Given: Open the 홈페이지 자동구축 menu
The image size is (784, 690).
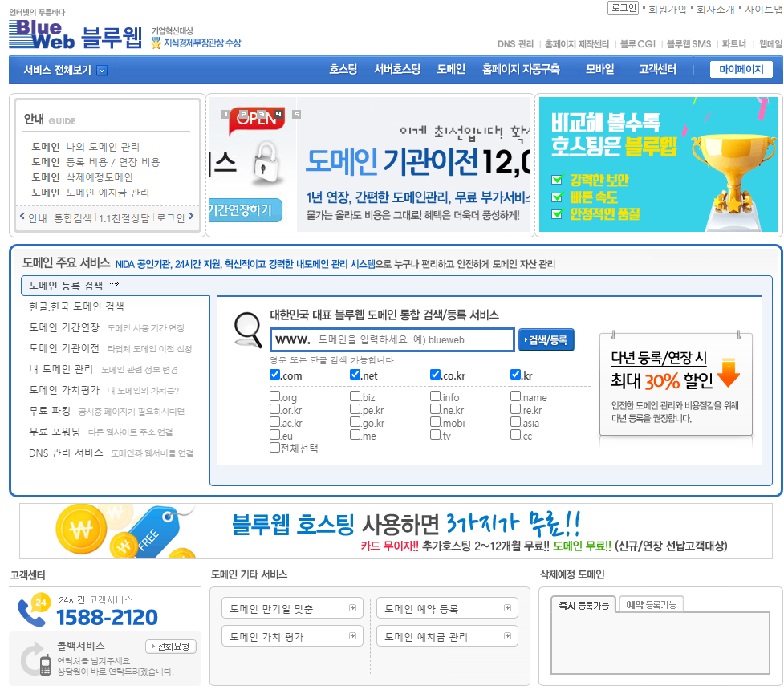Looking at the screenshot, I should click(x=521, y=69).
